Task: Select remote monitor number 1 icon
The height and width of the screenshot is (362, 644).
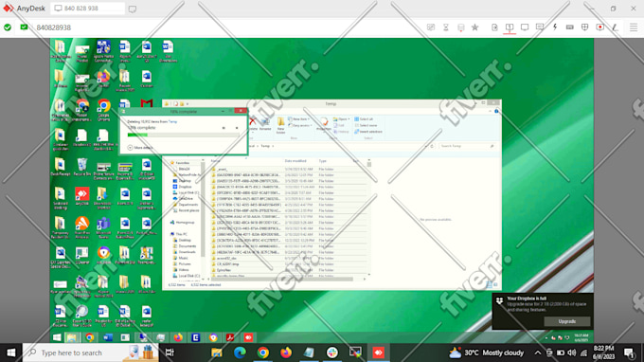Action: [510, 27]
